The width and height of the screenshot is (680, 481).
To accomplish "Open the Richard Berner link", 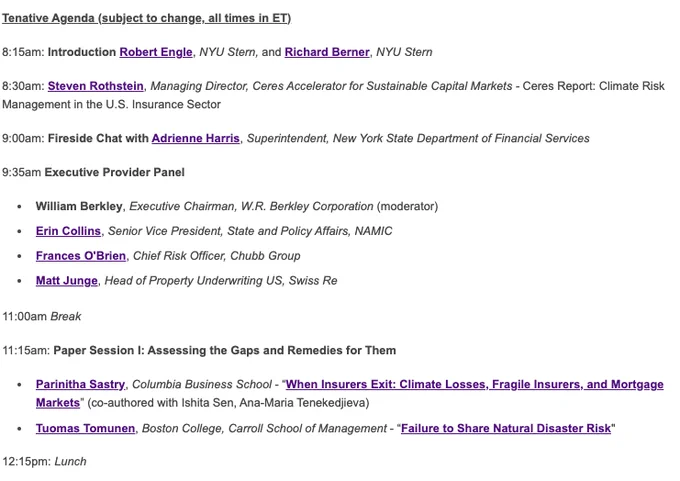I will coord(327,52).
